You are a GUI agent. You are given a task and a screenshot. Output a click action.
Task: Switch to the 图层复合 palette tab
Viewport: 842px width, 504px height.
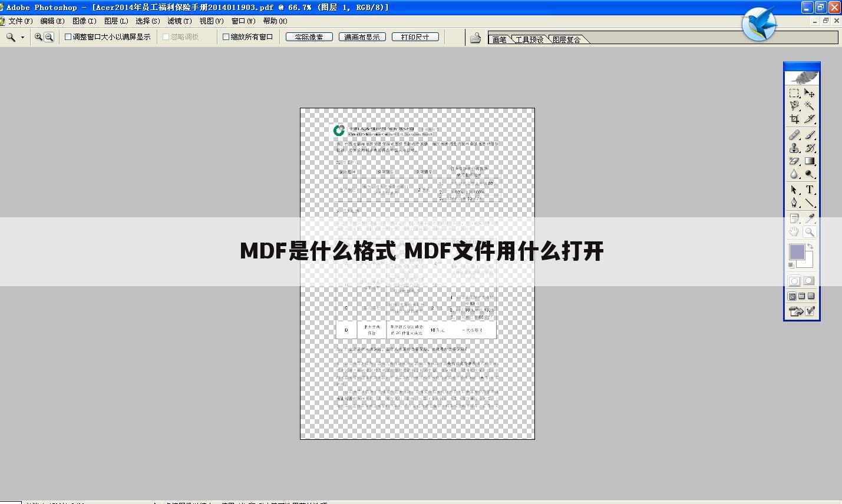(567, 39)
